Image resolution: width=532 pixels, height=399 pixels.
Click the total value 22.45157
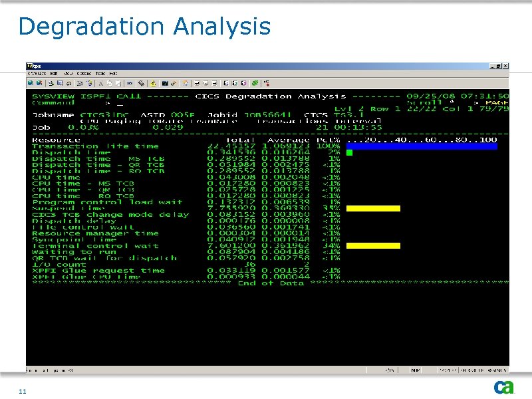point(231,146)
